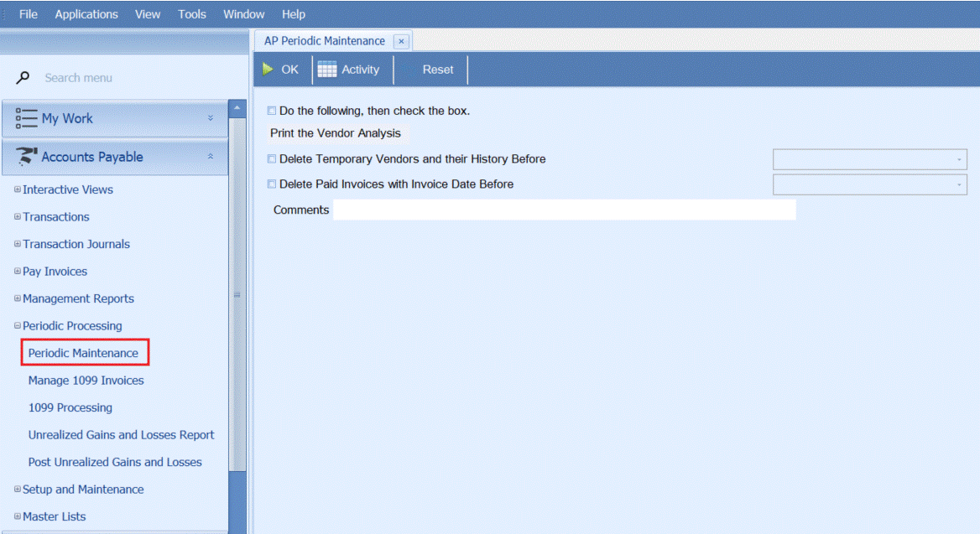
Task: Click the My Work list icon
Action: point(26,118)
